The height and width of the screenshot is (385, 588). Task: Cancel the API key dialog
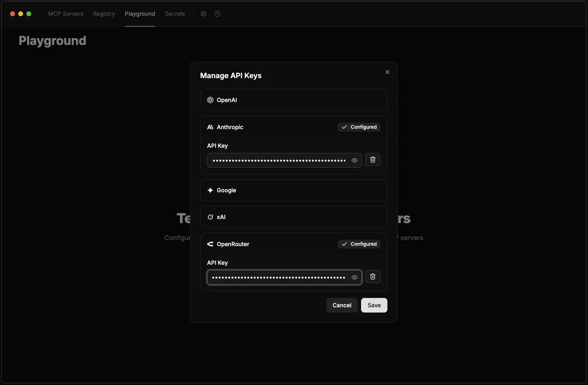[x=342, y=305]
